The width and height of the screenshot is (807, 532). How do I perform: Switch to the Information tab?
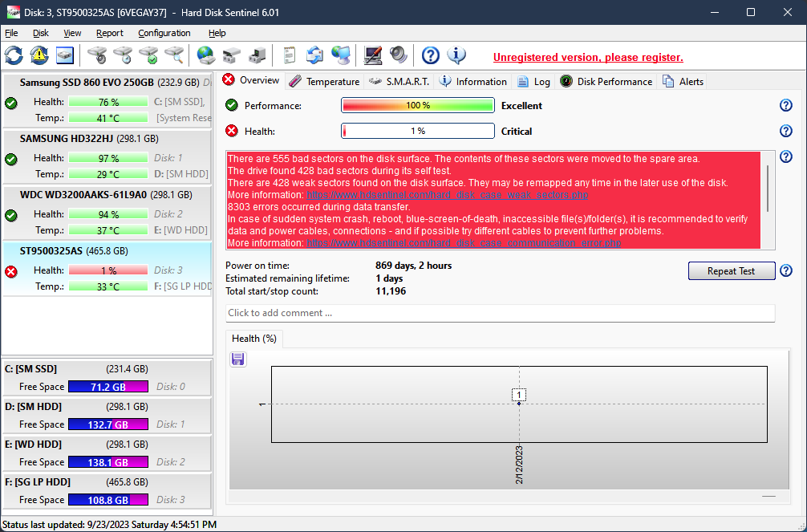(473, 81)
